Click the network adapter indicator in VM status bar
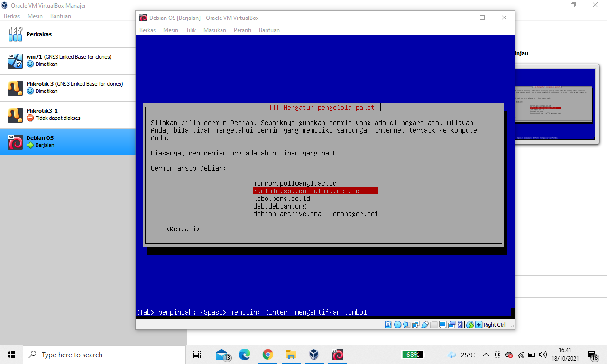Viewport: 607px width, 364px height. click(415, 325)
